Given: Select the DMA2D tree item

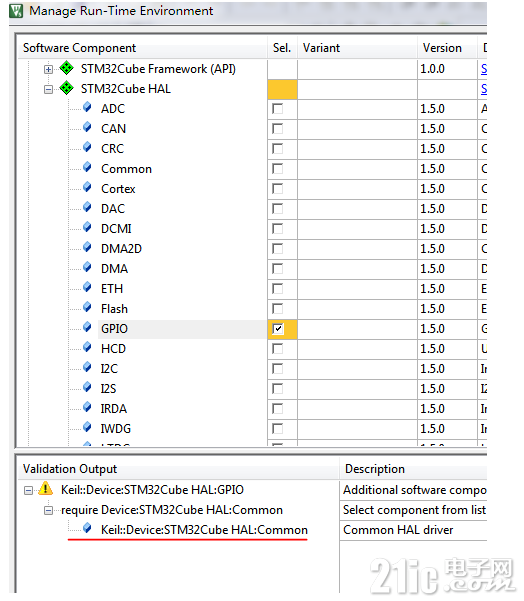Looking at the screenshot, I should point(121,249).
